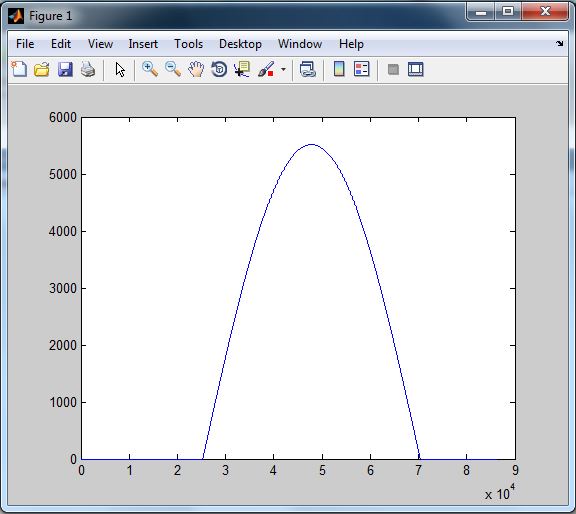The image size is (576, 514).
Task: Activate the Zoom Out magnifier tool
Action: tap(173, 69)
